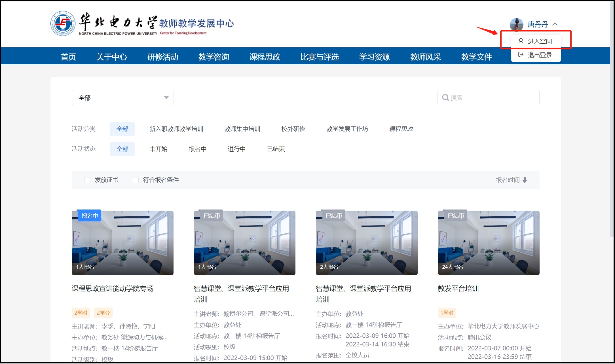Collapse the user menu chevron
The image size is (615, 364).
pyautogui.click(x=555, y=24)
